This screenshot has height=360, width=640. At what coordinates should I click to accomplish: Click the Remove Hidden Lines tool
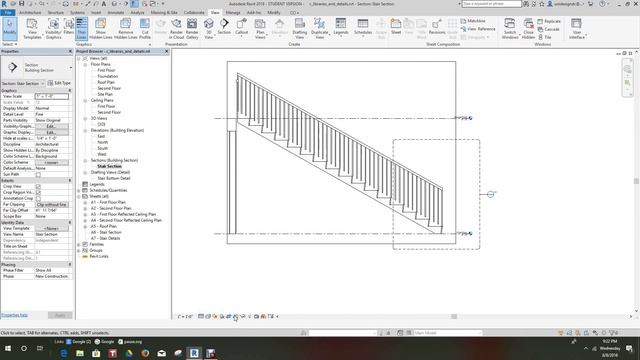tap(125, 29)
